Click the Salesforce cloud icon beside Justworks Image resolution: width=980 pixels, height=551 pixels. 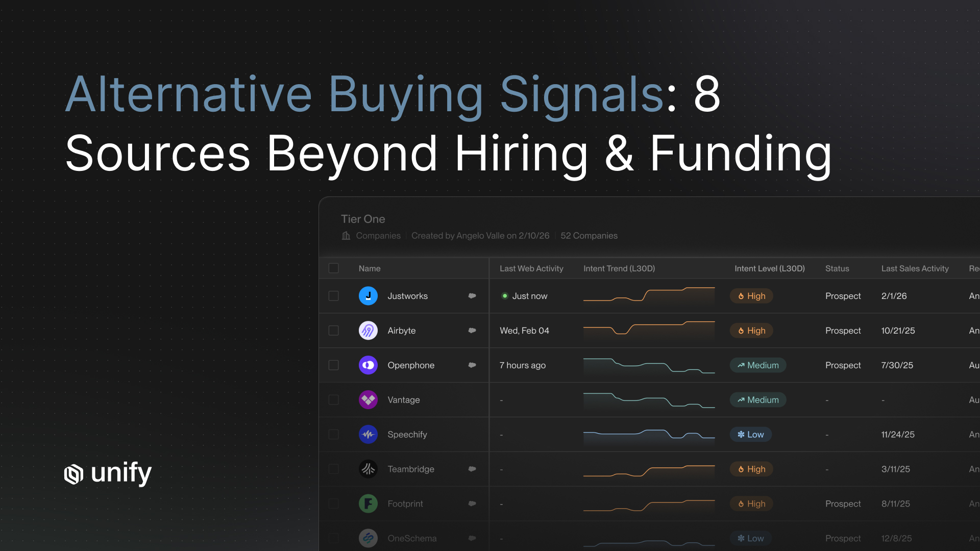pos(472,296)
